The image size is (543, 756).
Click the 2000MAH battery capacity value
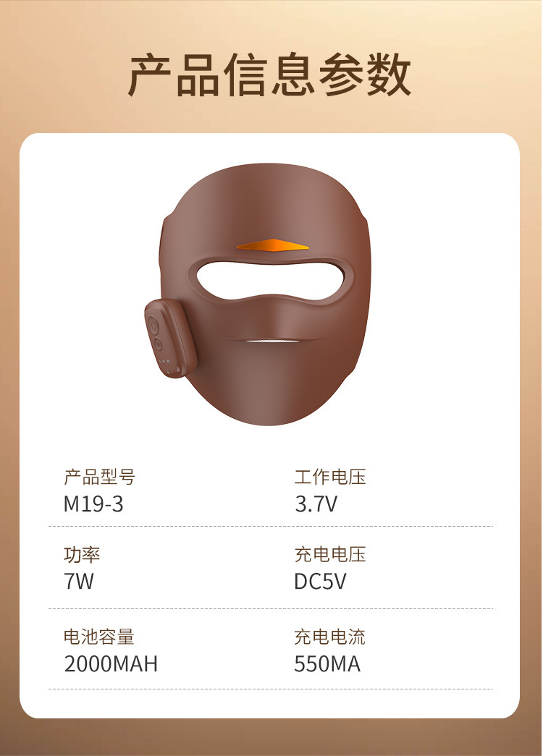coord(111,664)
